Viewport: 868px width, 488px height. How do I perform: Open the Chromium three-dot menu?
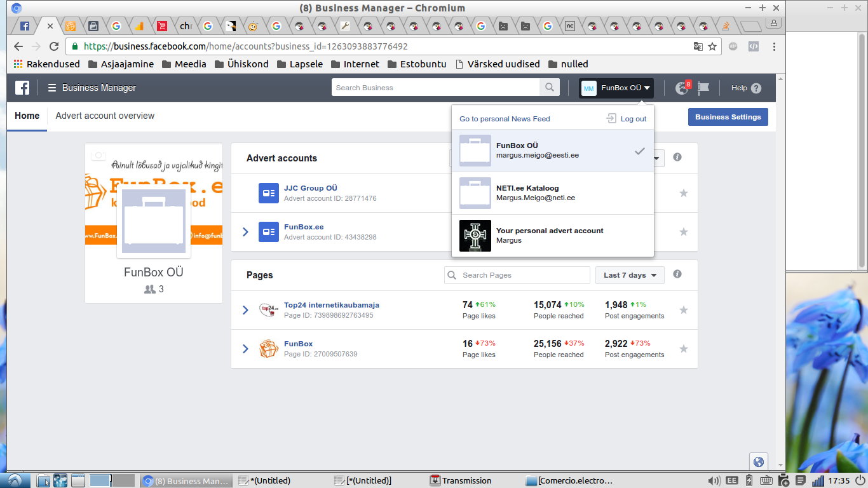(774, 46)
